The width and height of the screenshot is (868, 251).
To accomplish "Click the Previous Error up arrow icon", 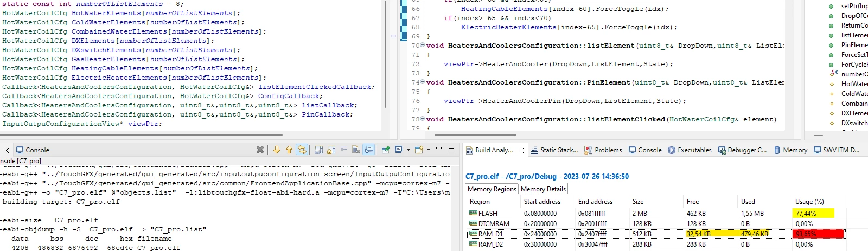I will [x=289, y=150].
